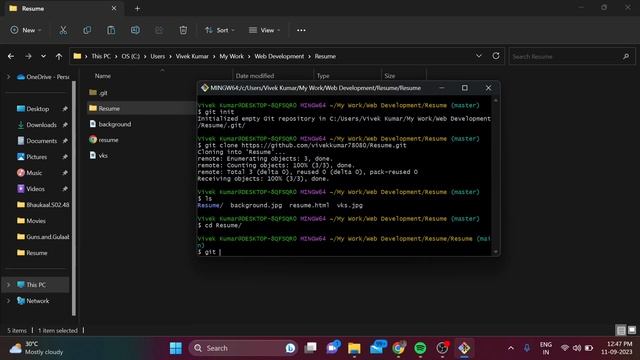Image resolution: width=640 pixels, height=360 pixels.
Task: Open the weather widget on taskbar
Action: (36, 348)
